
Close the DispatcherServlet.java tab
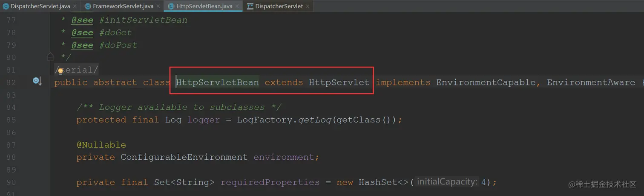click(x=75, y=6)
